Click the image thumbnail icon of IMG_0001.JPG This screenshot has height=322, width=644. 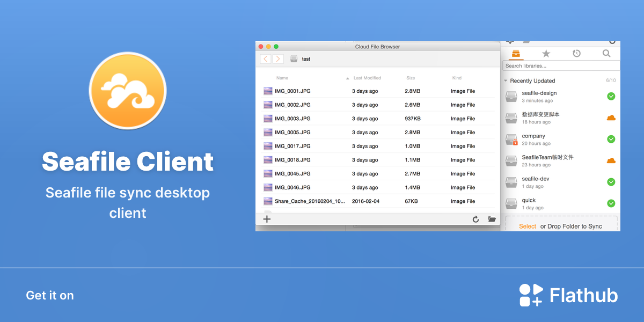[x=268, y=91]
